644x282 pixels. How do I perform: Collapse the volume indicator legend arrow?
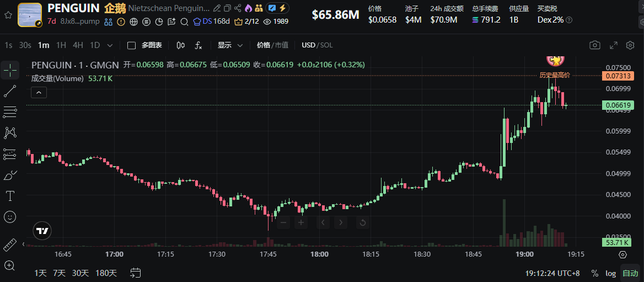click(39, 93)
